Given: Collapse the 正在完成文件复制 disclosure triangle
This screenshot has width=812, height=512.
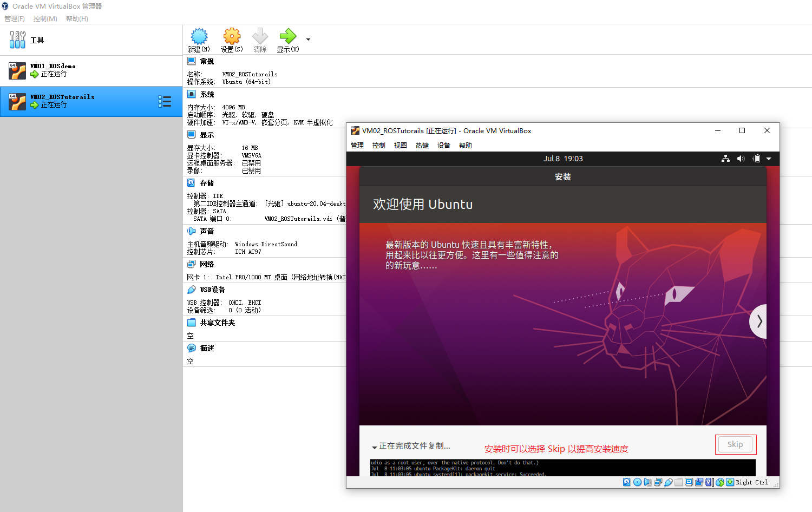Looking at the screenshot, I should pyautogui.click(x=375, y=446).
